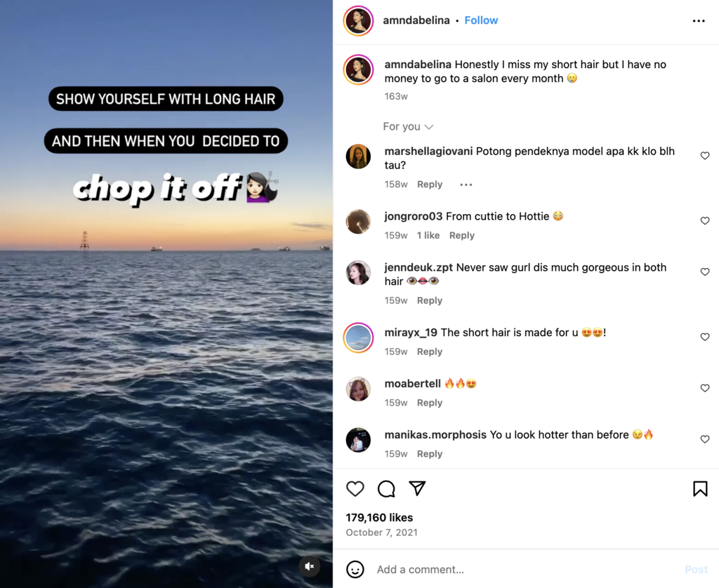The width and height of the screenshot is (719, 588).
Task: Open more options on marshellagiovani comment
Action: coord(466,185)
